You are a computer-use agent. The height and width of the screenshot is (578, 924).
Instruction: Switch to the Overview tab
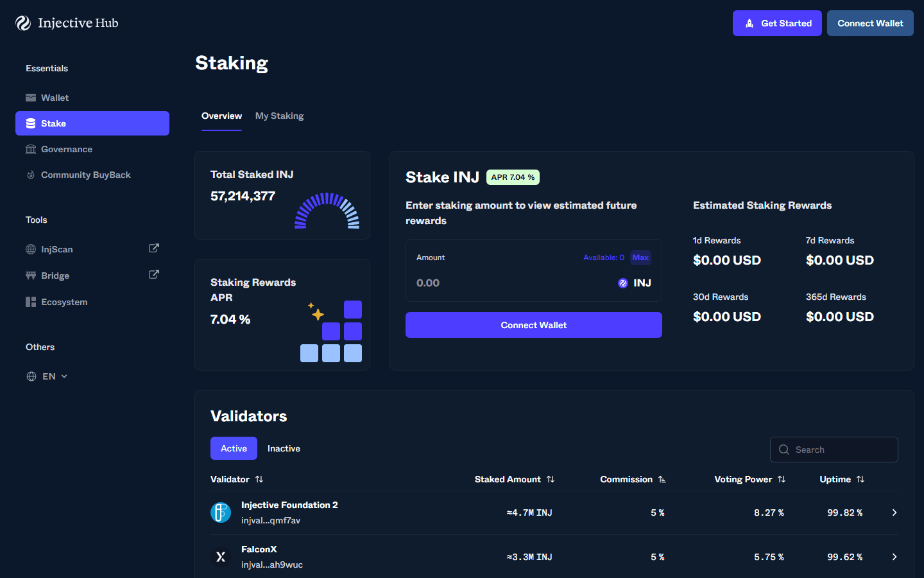point(221,116)
